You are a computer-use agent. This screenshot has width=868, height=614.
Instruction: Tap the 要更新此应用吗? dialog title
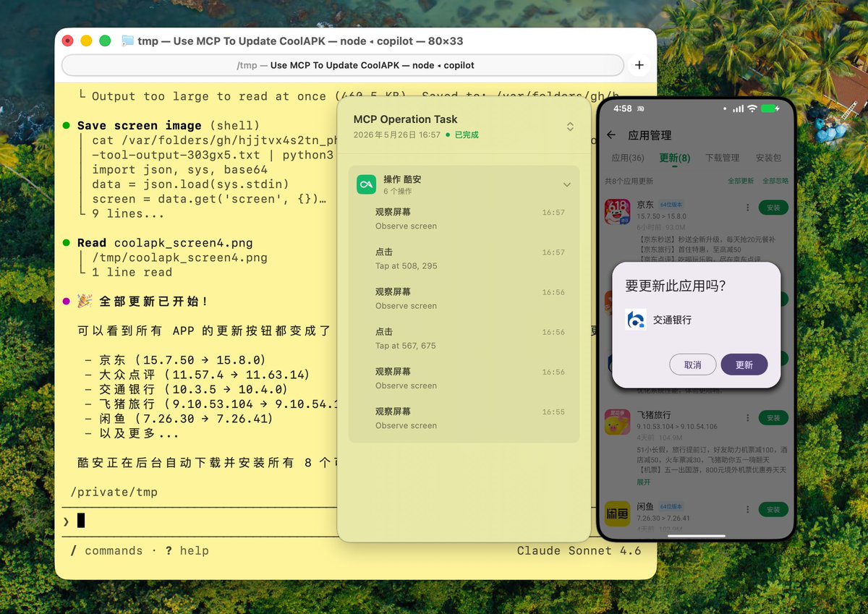click(675, 286)
